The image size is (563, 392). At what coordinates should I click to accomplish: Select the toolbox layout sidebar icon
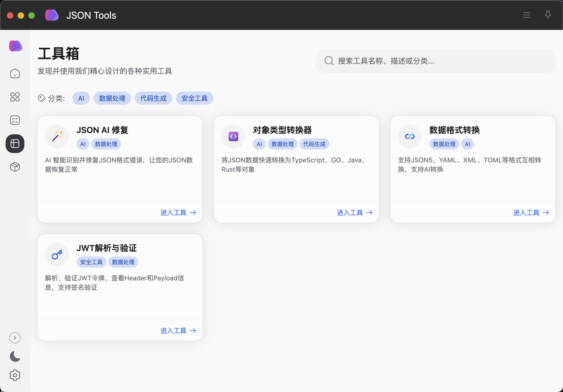15,144
